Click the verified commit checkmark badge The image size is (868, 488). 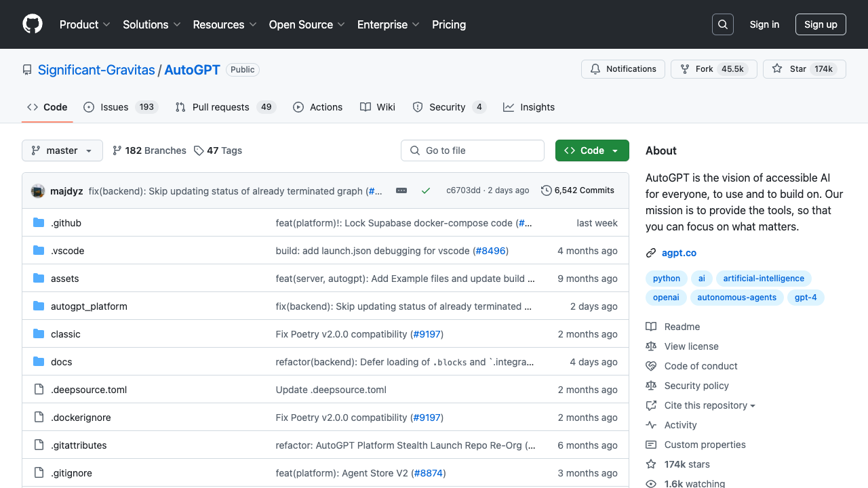coord(426,190)
